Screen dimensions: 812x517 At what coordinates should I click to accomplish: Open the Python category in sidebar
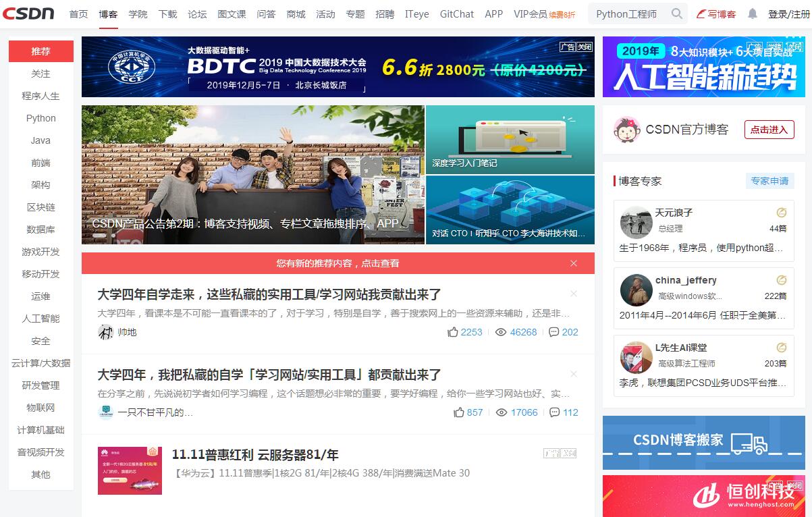point(41,118)
